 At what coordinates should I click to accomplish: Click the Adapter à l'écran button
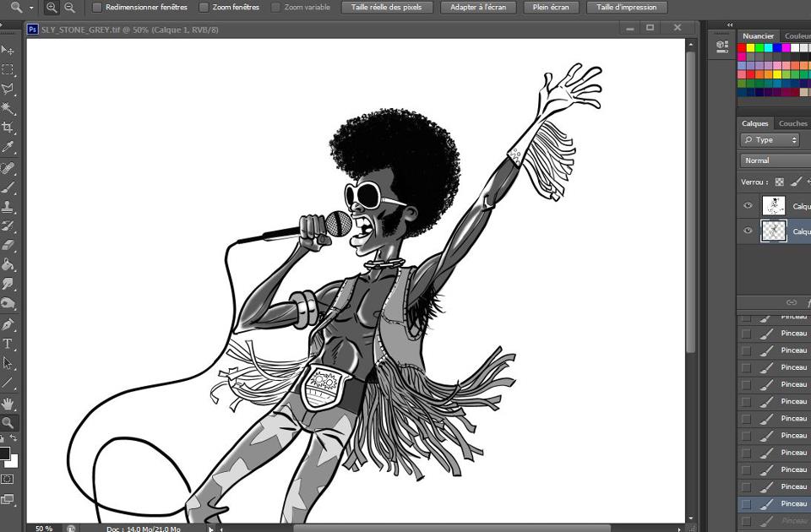[480, 7]
